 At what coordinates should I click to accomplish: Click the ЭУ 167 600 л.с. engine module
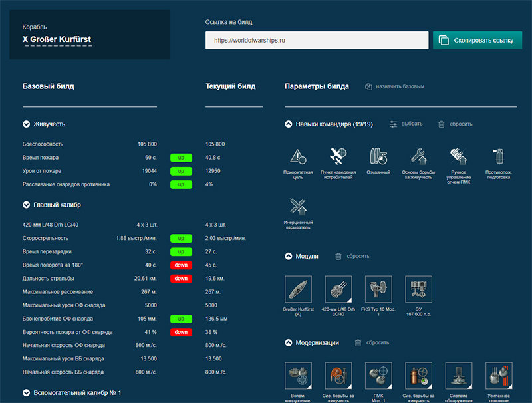coord(418,289)
